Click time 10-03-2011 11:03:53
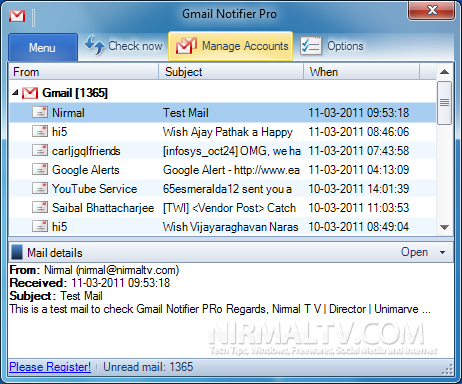462x384 pixels. (358, 208)
